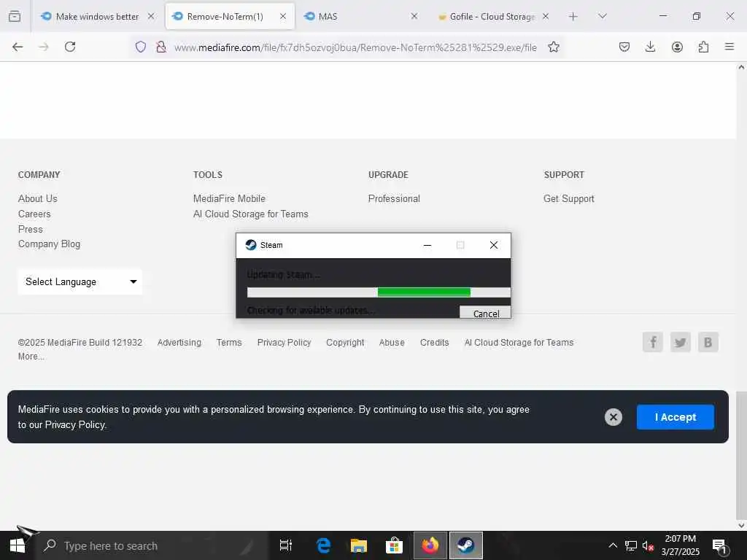747x560 pixels.
Task: Dismiss cookie banner with X icon
Action: click(x=613, y=417)
